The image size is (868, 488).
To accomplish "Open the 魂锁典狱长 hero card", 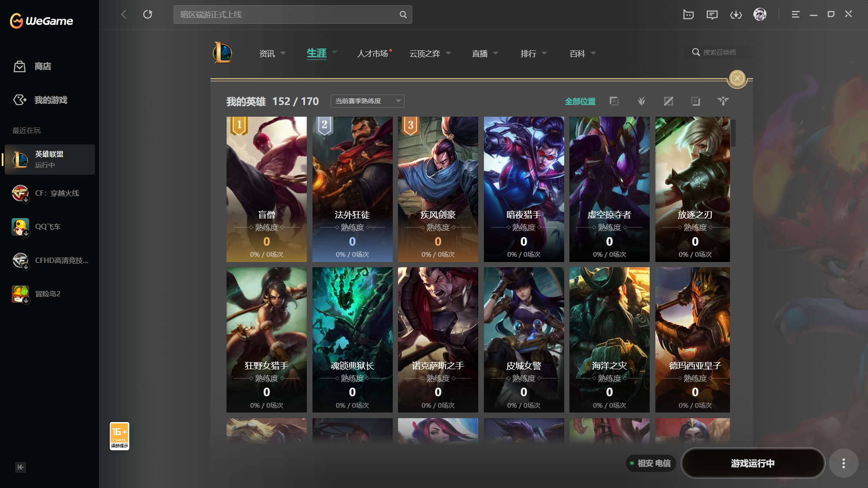I will 352,340.
